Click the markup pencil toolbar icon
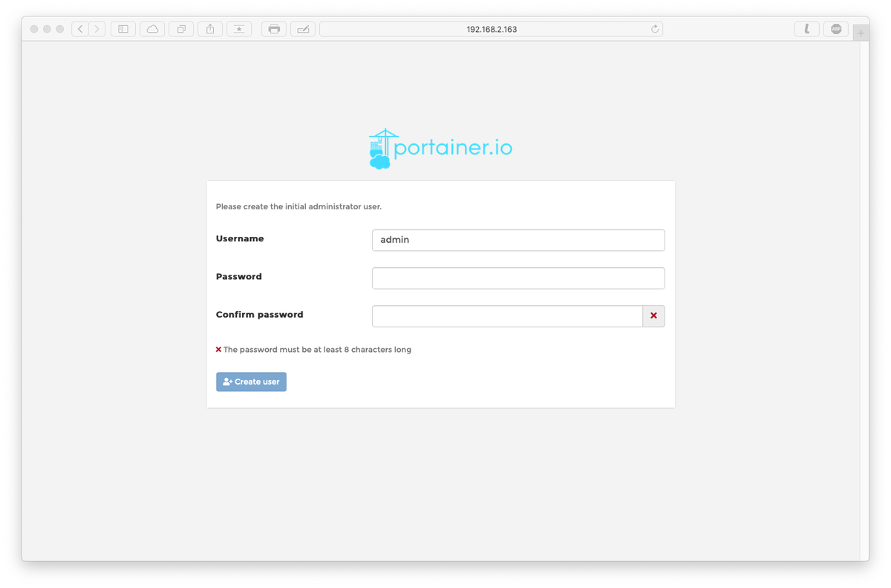The width and height of the screenshot is (891, 588). pos(303,29)
